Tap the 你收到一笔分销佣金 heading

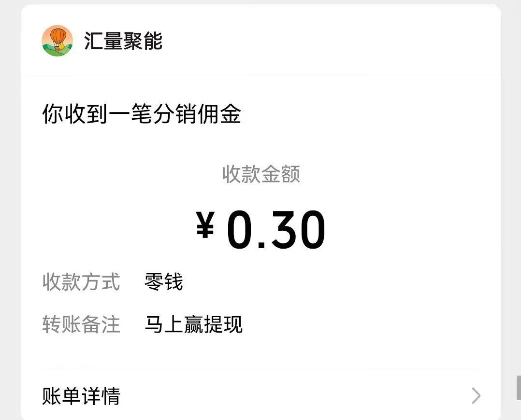[142, 115]
